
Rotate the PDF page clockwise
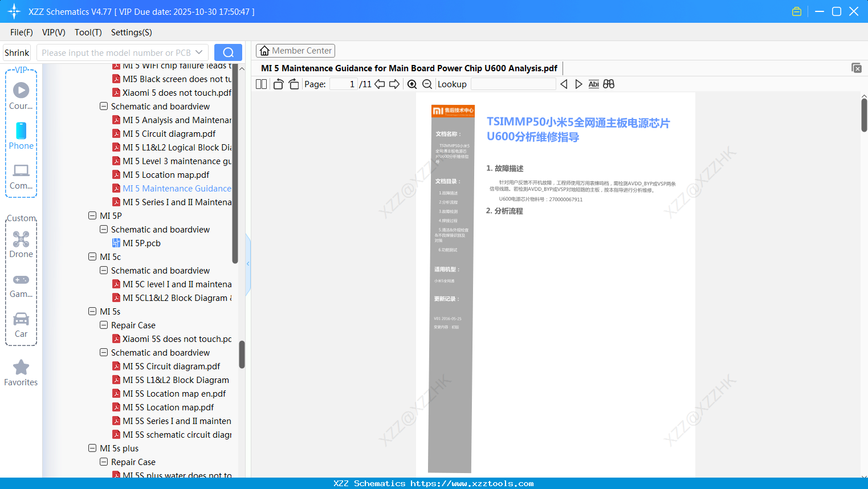pos(294,84)
